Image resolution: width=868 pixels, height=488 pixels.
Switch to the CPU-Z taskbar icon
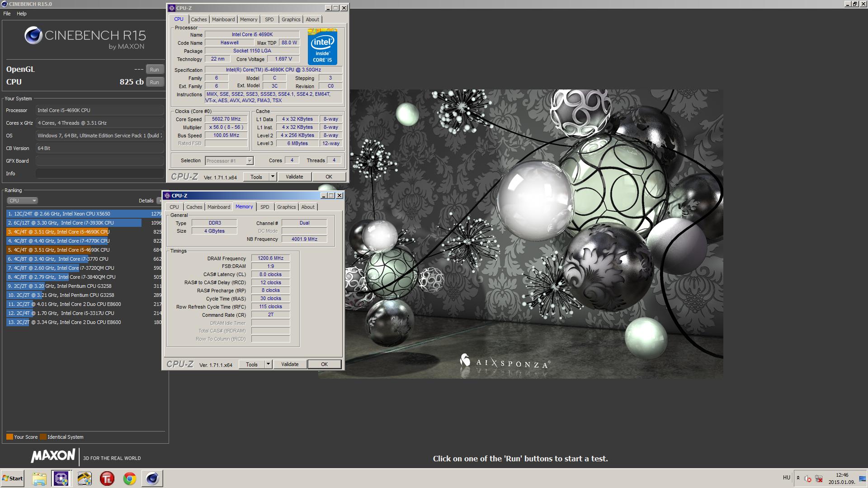pos(61,479)
